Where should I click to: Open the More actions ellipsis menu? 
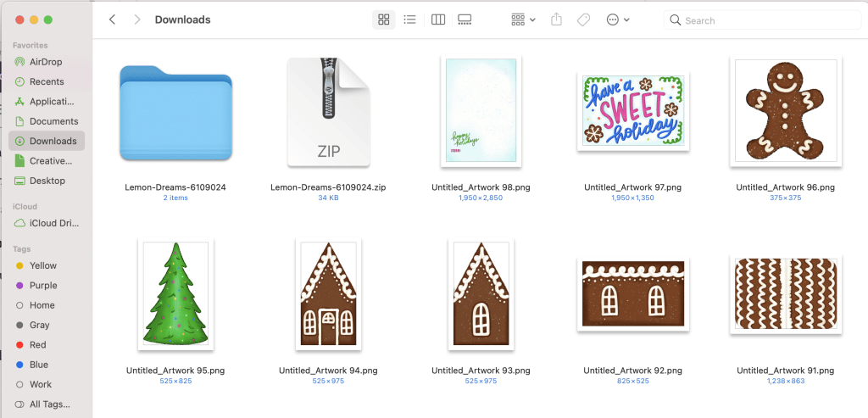(618, 20)
